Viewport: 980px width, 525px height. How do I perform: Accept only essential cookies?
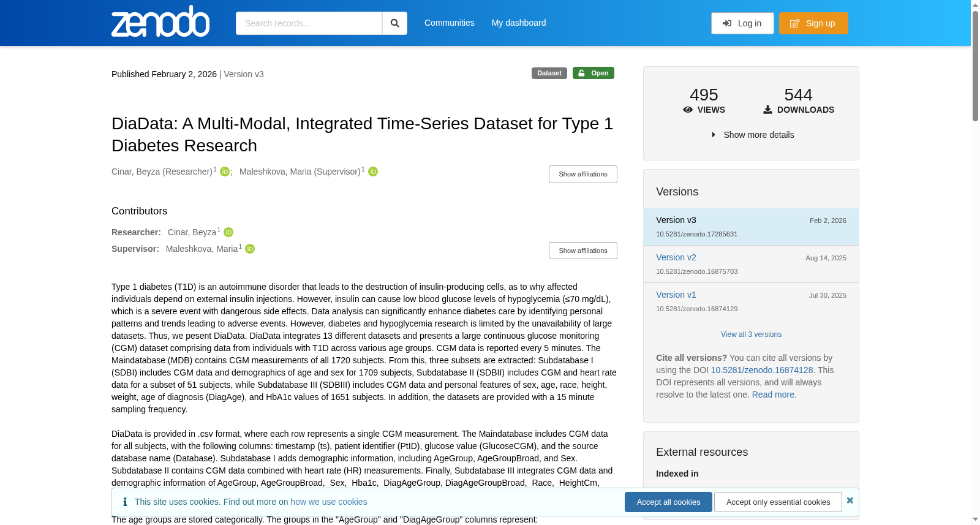click(778, 502)
